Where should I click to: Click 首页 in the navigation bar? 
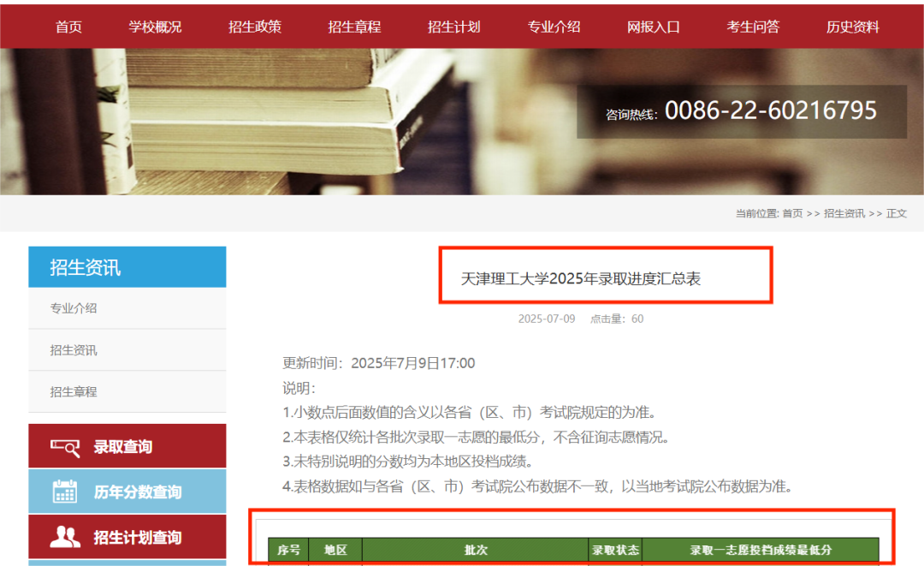point(68,27)
